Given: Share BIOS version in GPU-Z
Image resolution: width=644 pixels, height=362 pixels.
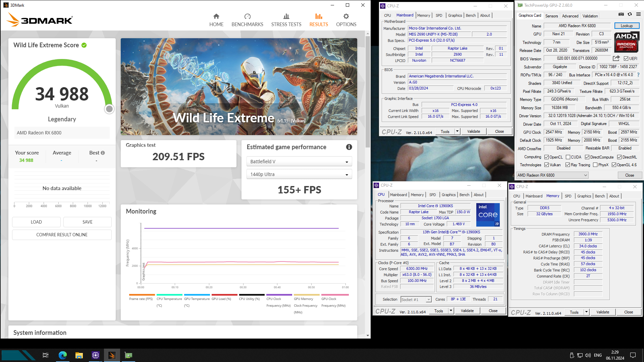Looking at the screenshot, I should (616, 58).
